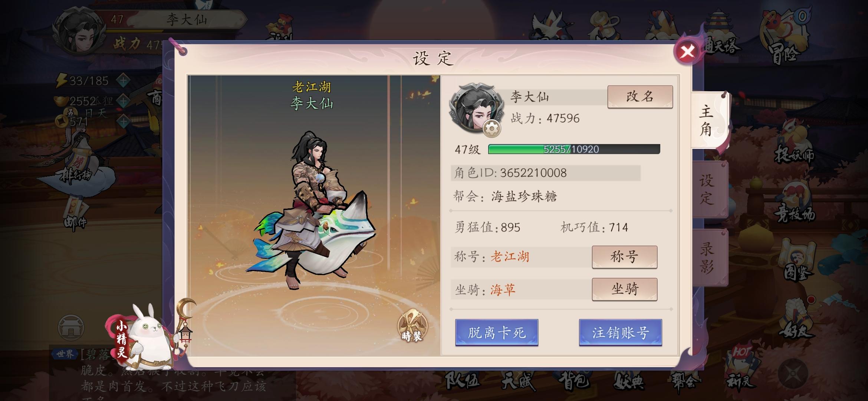Open the 時裝 fashion icon
The width and height of the screenshot is (868, 401).
click(x=412, y=326)
